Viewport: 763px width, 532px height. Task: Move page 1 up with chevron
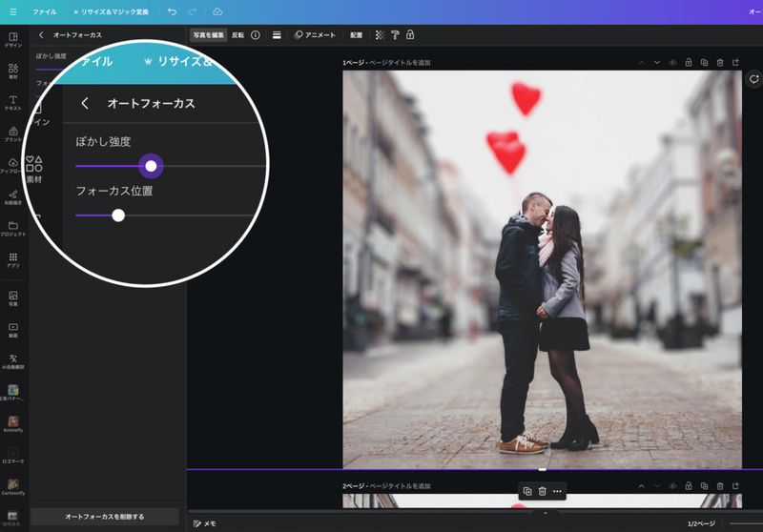pyautogui.click(x=641, y=63)
